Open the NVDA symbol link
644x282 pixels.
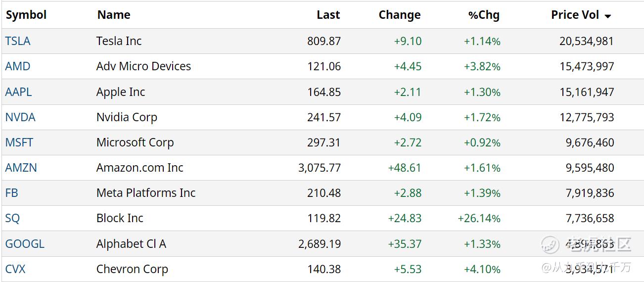click(x=20, y=117)
